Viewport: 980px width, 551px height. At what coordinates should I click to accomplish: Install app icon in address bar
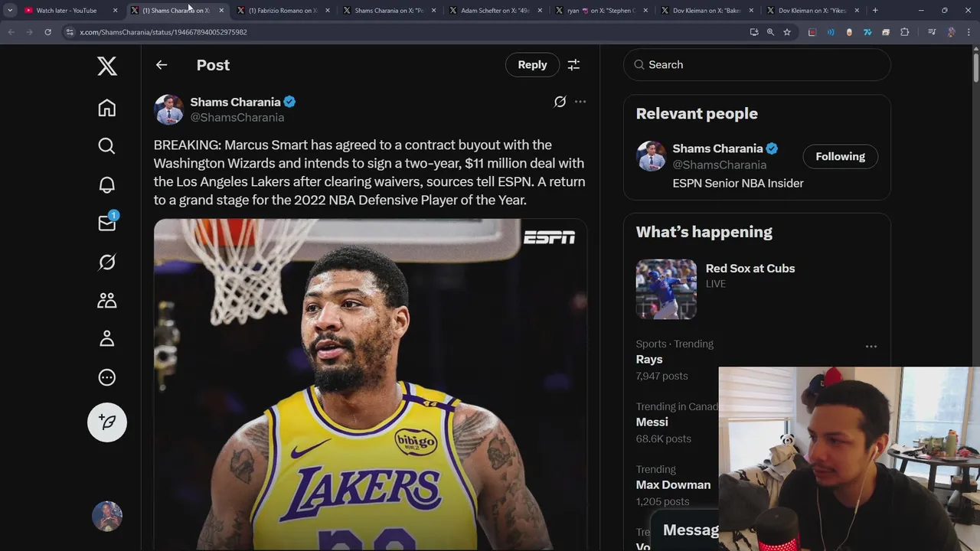[x=754, y=32]
